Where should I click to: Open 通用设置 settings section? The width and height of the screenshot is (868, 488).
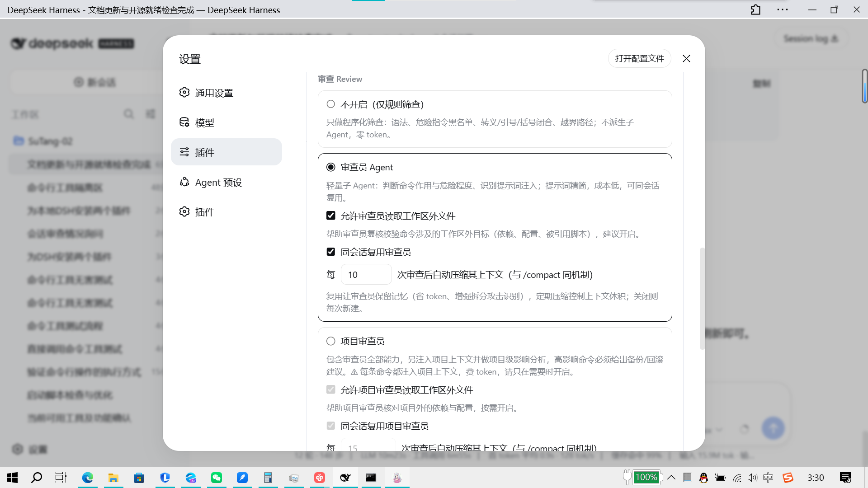click(x=226, y=93)
